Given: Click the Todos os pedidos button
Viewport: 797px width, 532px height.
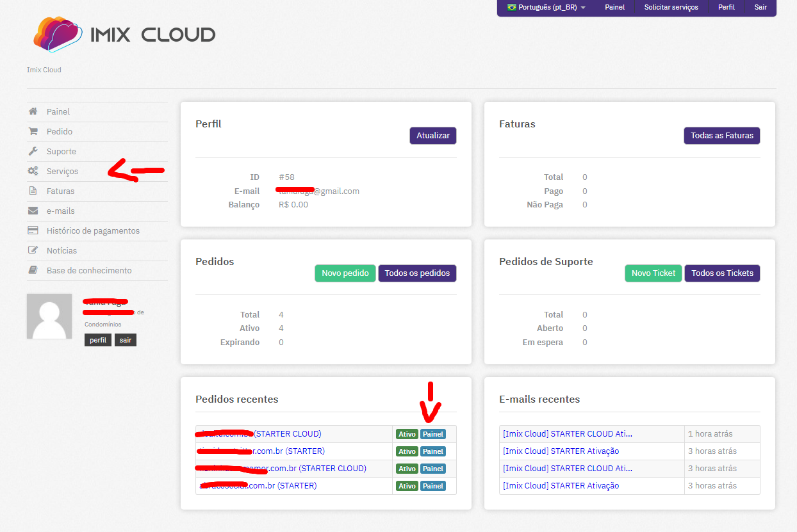Looking at the screenshot, I should [x=417, y=273].
